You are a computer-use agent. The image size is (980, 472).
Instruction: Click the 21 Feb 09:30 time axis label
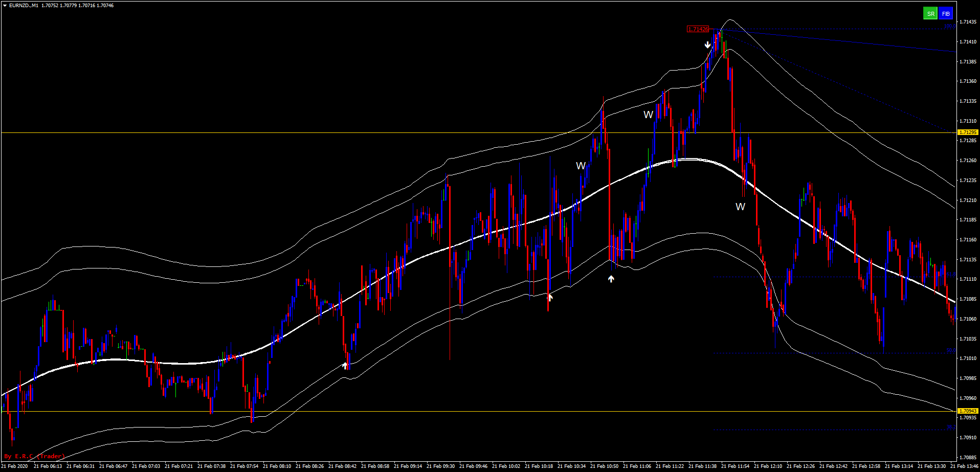point(440,466)
